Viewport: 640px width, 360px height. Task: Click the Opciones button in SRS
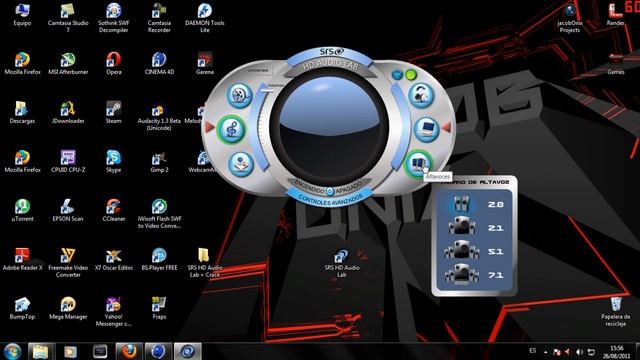point(258,70)
